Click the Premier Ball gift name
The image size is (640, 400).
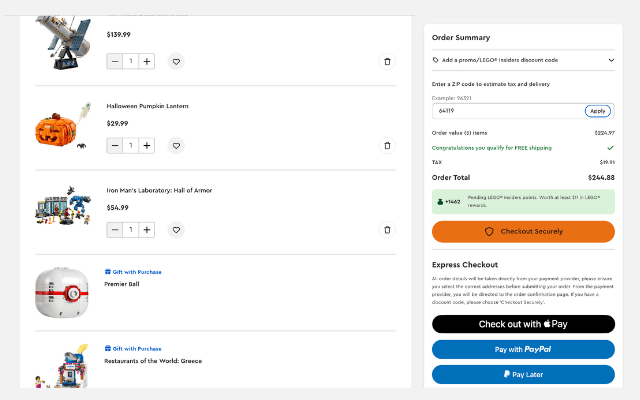click(x=122, y=284)
